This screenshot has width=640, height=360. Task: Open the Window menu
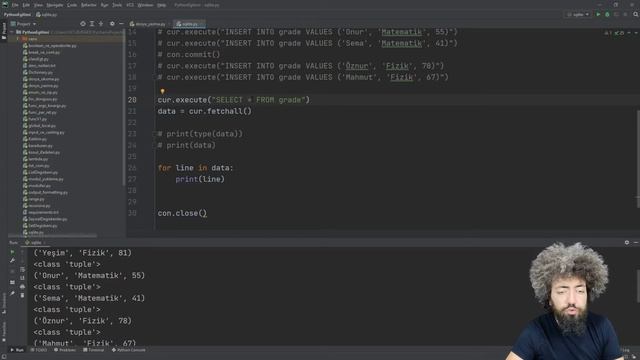pos(145,5)
